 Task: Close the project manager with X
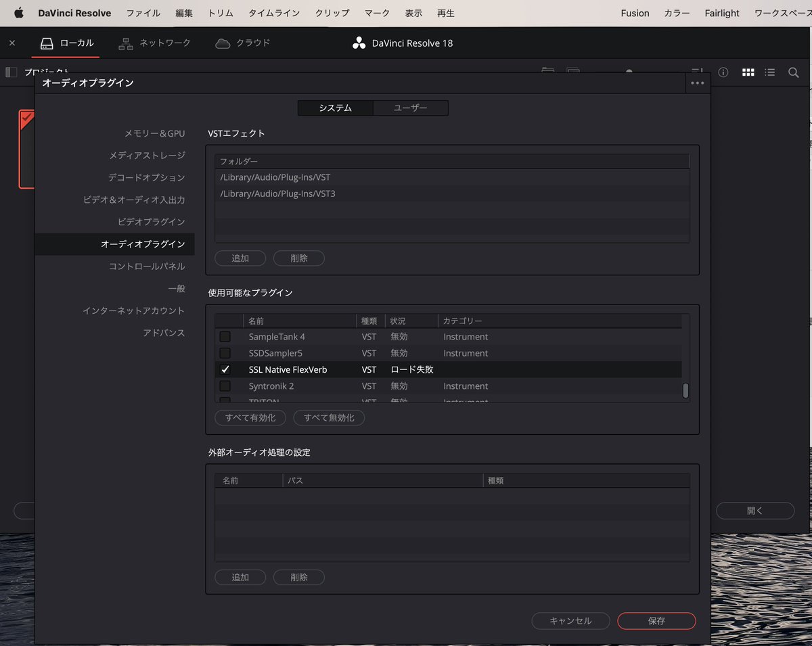12,43
